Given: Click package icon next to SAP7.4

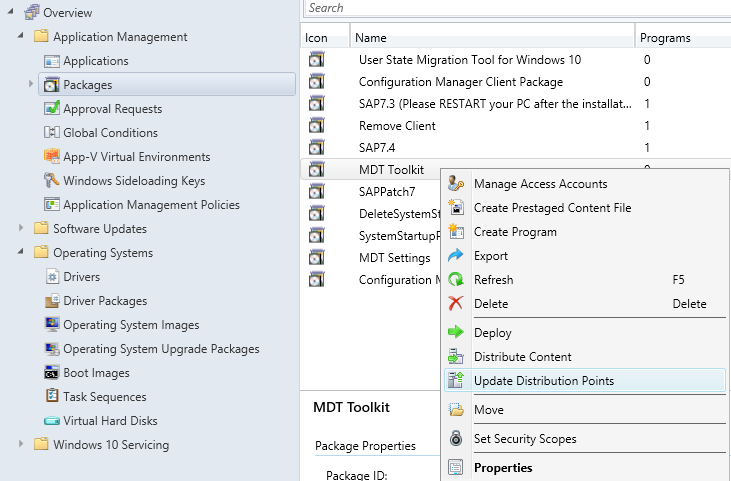Looking at the screenshot, I should tap(316, 148).
